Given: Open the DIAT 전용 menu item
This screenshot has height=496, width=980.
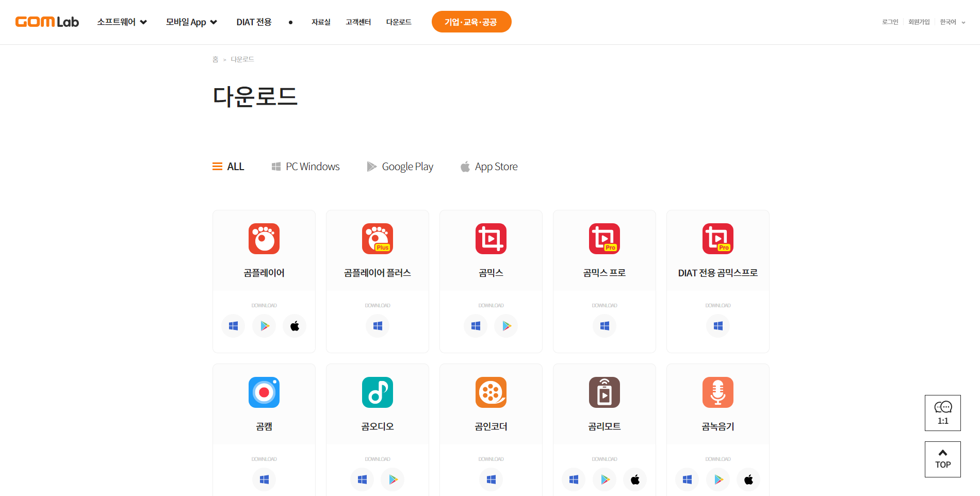Looking at the screenshot, I should (254, 22).
